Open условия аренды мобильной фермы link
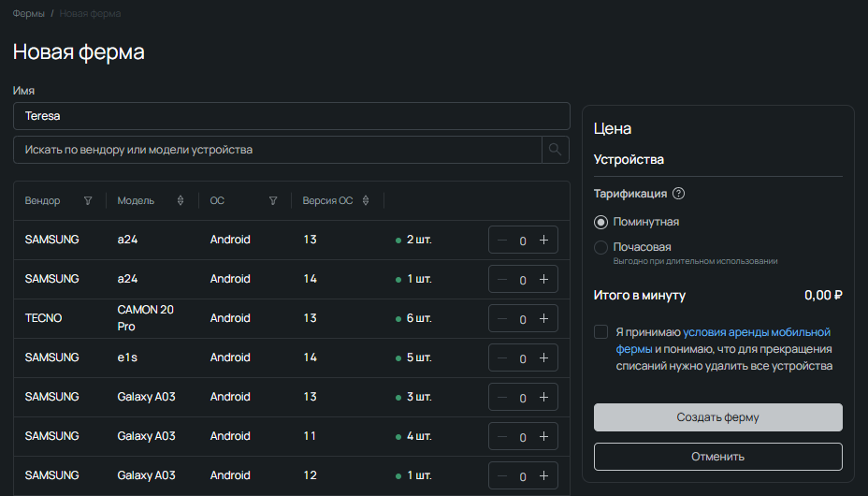The image size is (868, 496). click(756, 332)
